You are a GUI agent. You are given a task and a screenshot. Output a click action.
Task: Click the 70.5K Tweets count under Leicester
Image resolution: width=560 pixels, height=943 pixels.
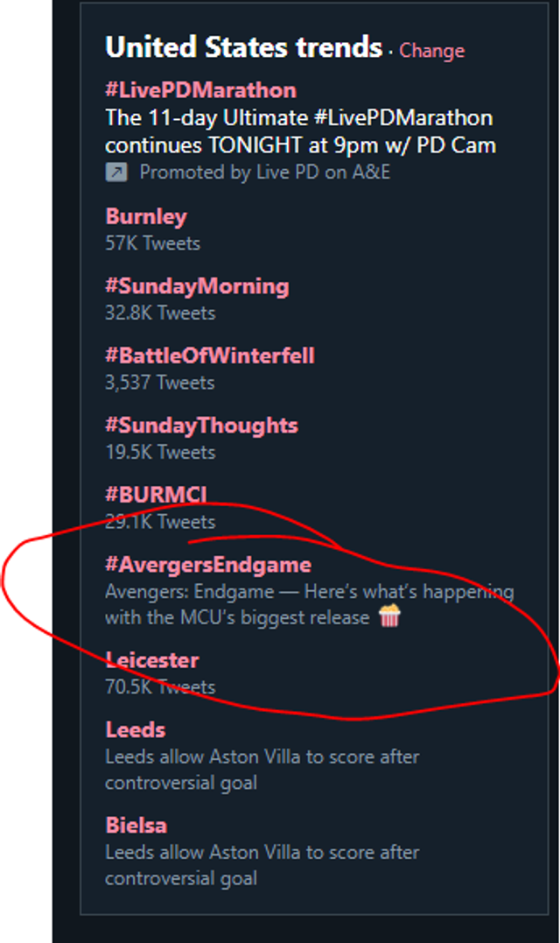pos(160,686)
